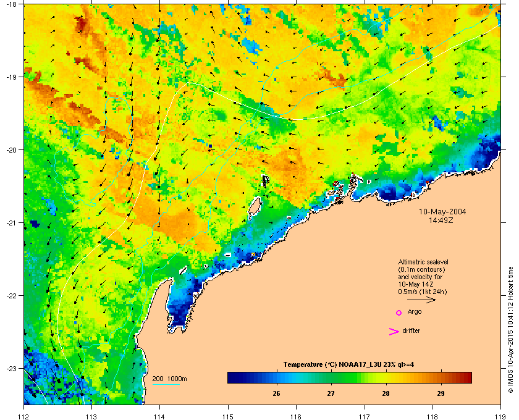The height and width of the screenshot is (420, 519).
Task: Click the 'drifter' legend label
Action: tap(411, 330)
